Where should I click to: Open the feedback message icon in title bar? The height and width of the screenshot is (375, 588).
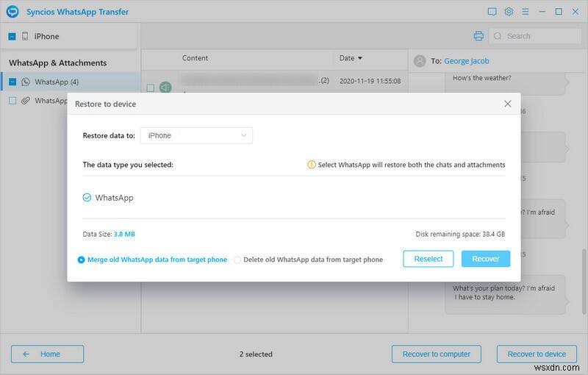(492, 12)
